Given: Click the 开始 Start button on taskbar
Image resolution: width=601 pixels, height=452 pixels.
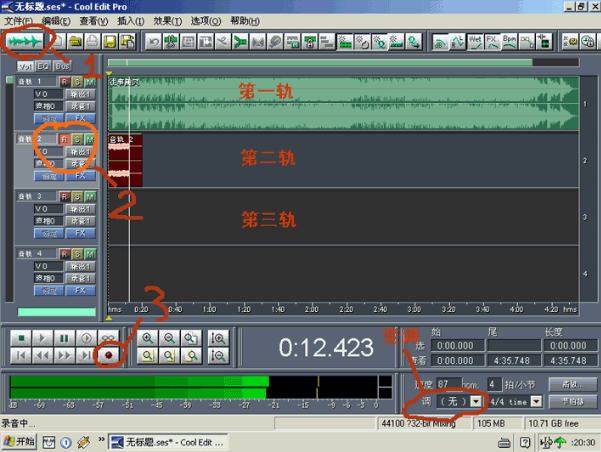Looking at the screenshot, I should tap(19, 441).
